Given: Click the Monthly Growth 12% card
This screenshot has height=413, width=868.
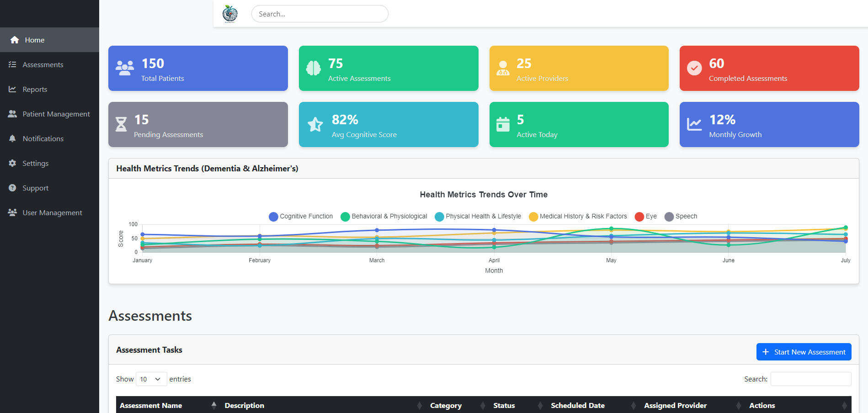Looking at the screenshot, I should 769,124.
